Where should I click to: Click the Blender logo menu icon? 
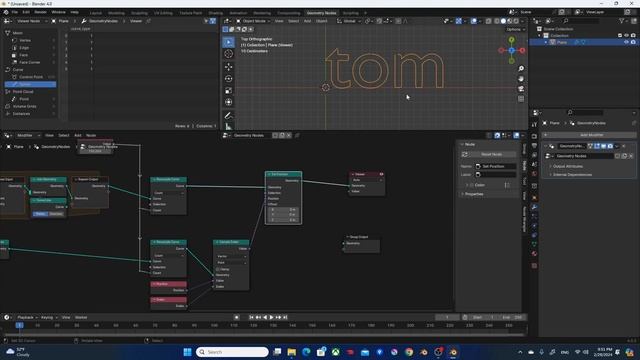6,12
